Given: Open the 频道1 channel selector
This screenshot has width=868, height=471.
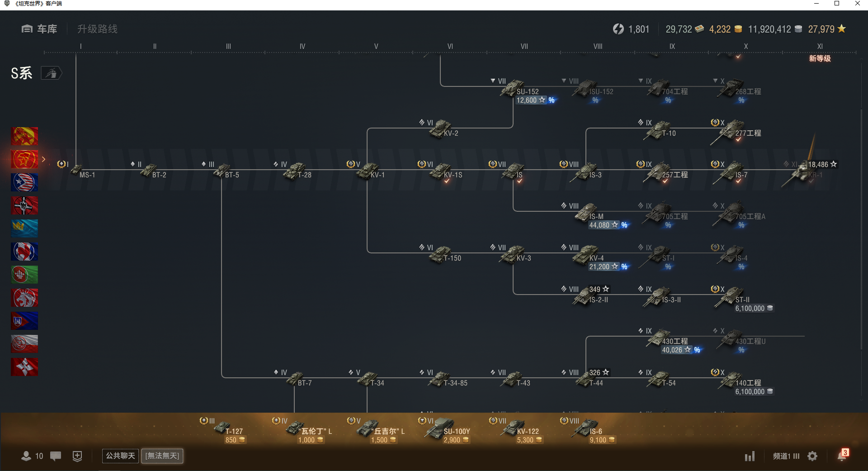Looking at the screenshot, I should [786, 456].
